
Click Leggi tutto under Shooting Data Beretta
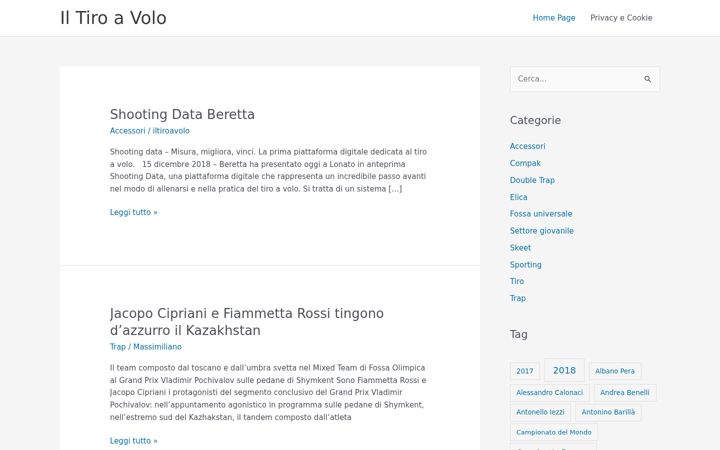point(134,212)
